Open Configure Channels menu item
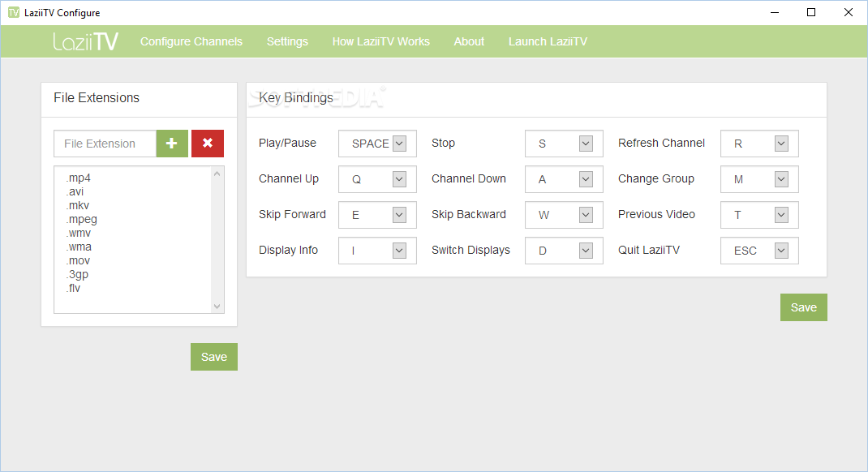868x472 pixels. (x=191, y=41)
